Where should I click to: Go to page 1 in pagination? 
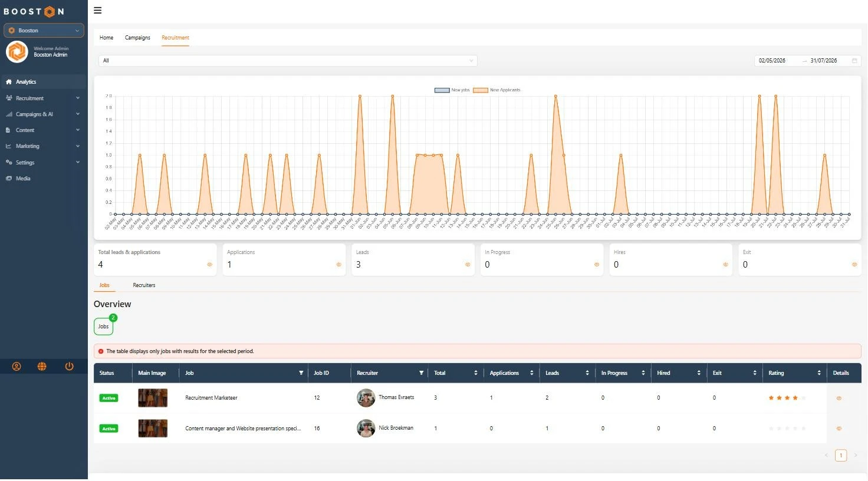[841, 456]
